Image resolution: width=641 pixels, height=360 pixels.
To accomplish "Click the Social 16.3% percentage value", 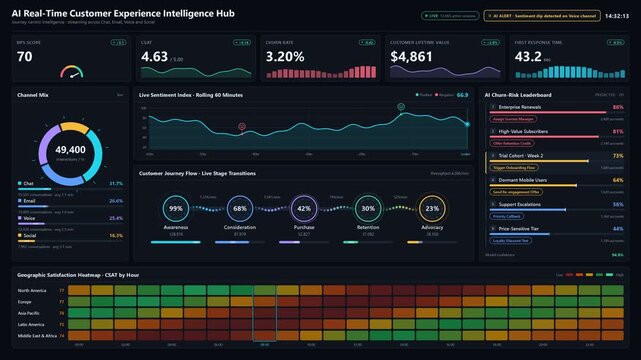I will click(116, 235).
